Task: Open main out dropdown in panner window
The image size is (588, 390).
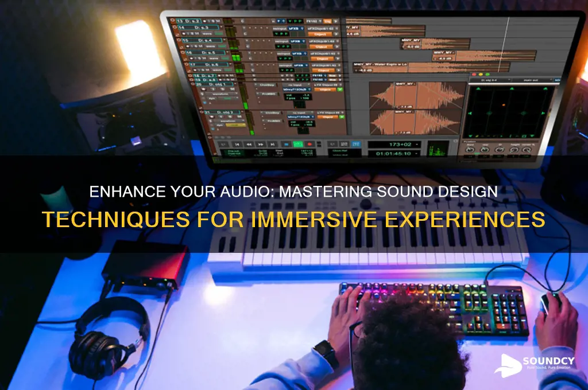Action: [x=533, y=80]
